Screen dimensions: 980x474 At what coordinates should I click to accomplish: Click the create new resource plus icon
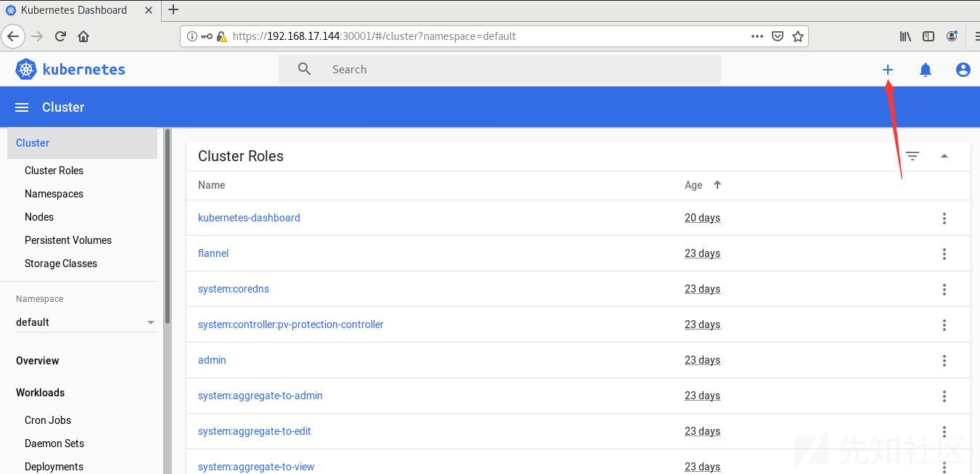[888, 70]
